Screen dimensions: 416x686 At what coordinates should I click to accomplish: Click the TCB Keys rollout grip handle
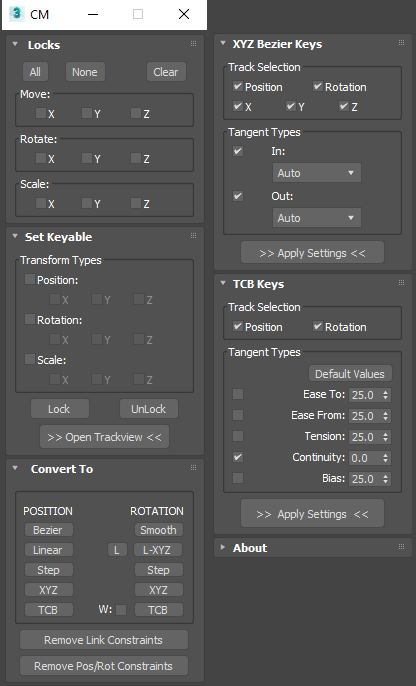(401, 283)
